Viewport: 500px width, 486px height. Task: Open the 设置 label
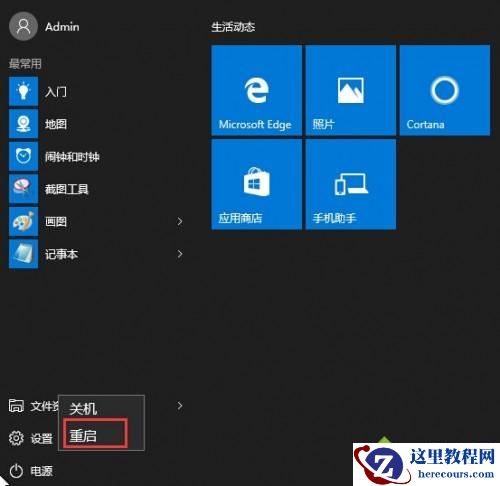(x=42, y=439)
